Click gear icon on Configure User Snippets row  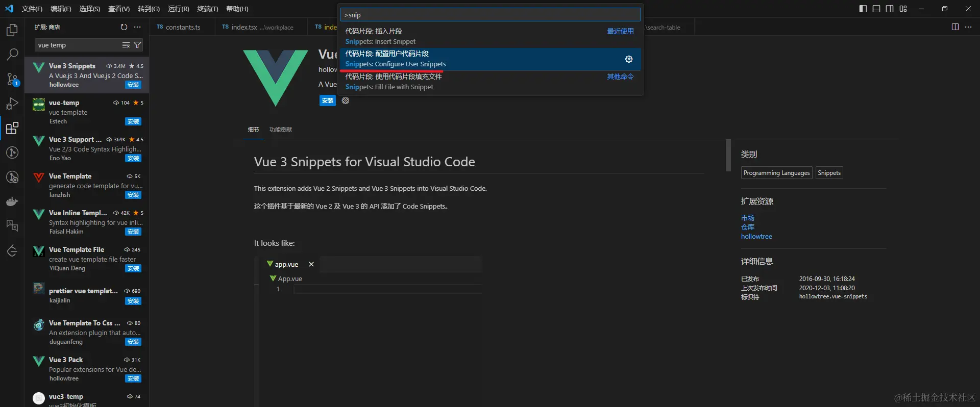pos(629,59)
